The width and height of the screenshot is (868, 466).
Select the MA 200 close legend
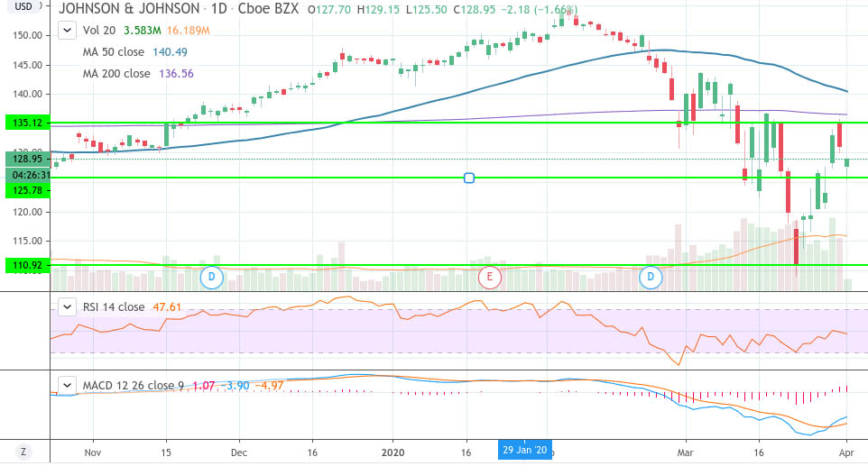tap(116, 74)
